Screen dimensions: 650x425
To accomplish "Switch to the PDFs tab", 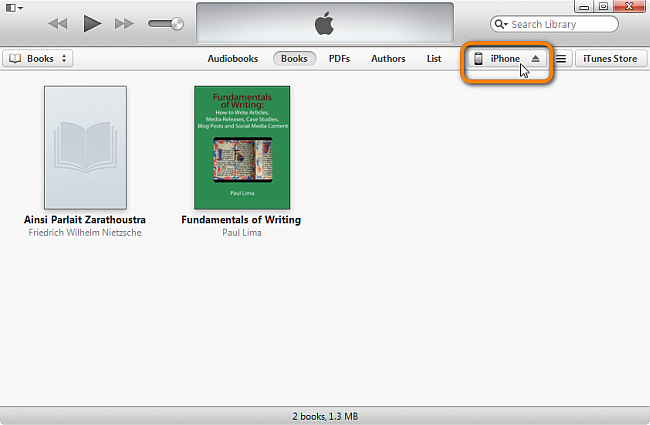I will (x=339, y=59).
